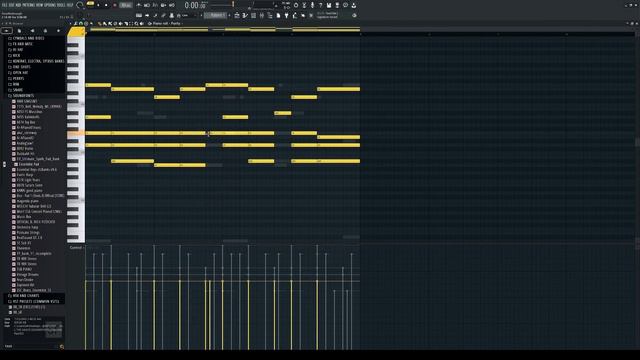Click the browser vertical scrollbar handle

[x=4, y=164]
